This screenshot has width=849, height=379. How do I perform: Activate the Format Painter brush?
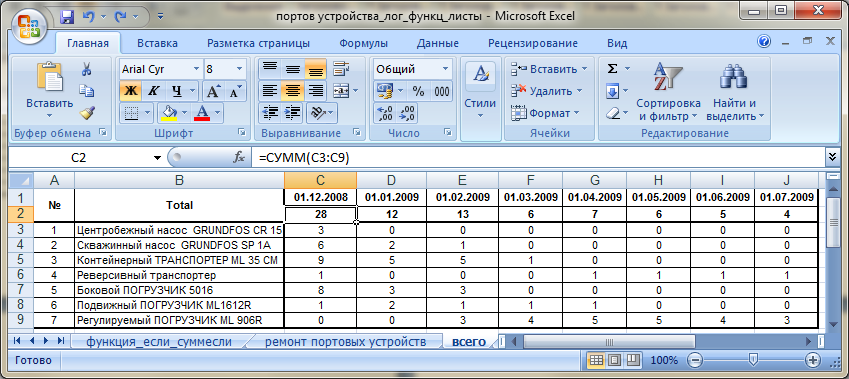[87, 113]
